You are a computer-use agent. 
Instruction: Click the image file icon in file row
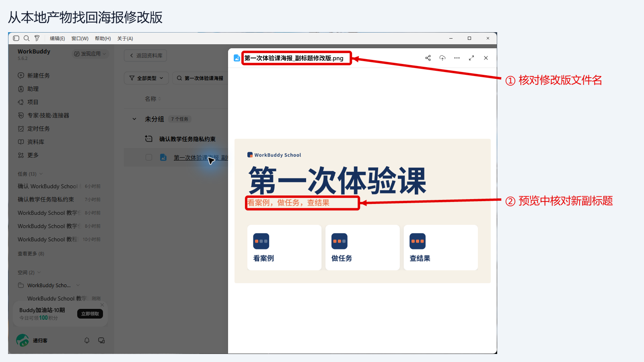tap(163, 157)
